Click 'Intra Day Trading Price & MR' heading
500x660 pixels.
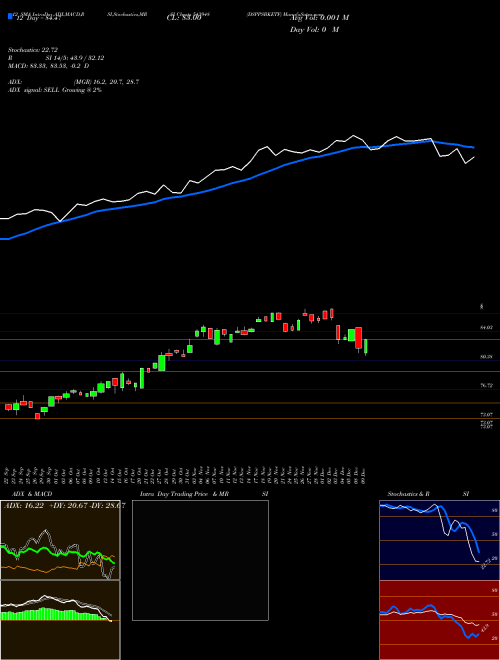point(184,494)
